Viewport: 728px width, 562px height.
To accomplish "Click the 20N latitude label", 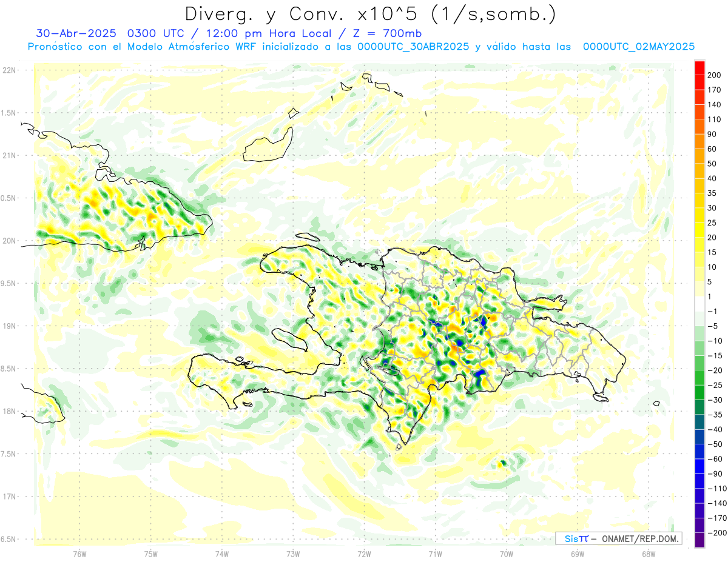I will pyautogui.click(x=9, y=241).
